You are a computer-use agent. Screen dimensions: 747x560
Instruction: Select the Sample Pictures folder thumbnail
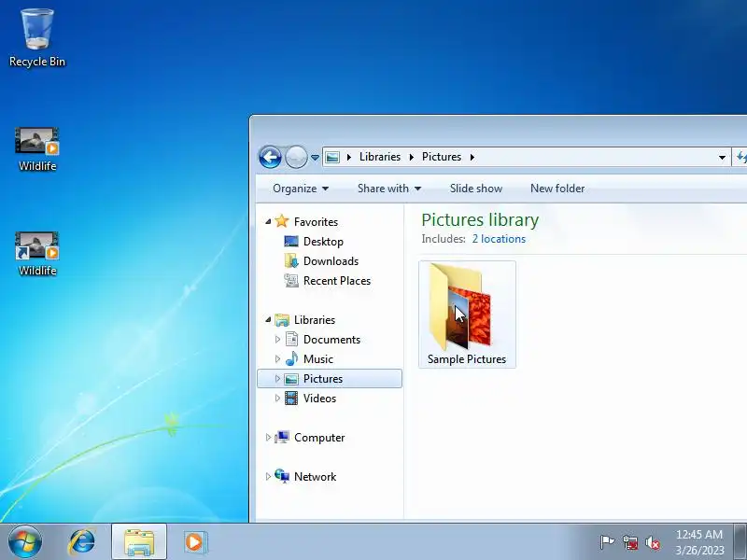pyautogui.click(x=460, y=307)
